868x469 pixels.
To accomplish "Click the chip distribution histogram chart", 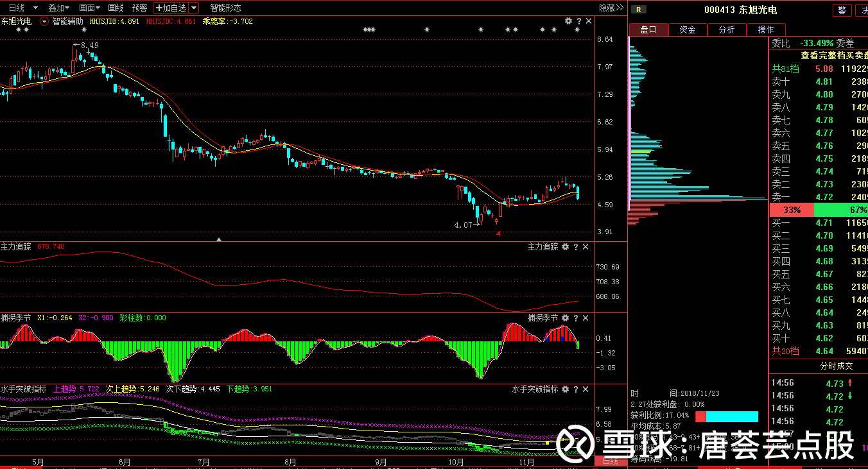I will [697, 132].
